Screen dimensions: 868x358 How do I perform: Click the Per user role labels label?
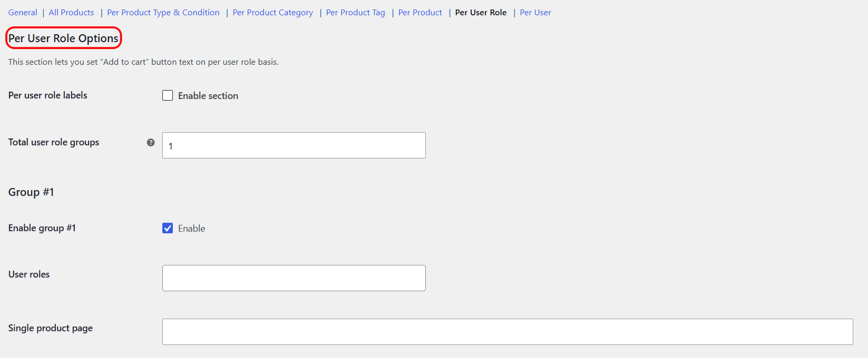(x=48, y=95)
